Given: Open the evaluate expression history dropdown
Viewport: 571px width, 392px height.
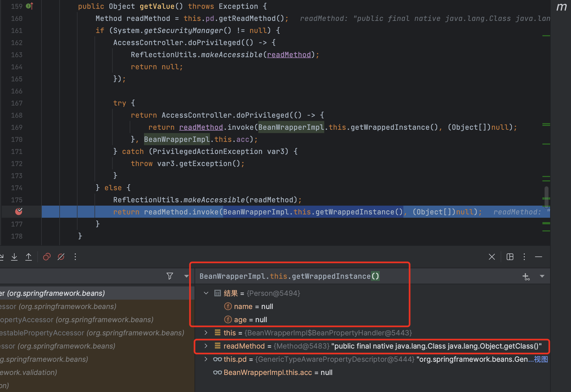Looking at the screenshot, I should tap(542, 276).
